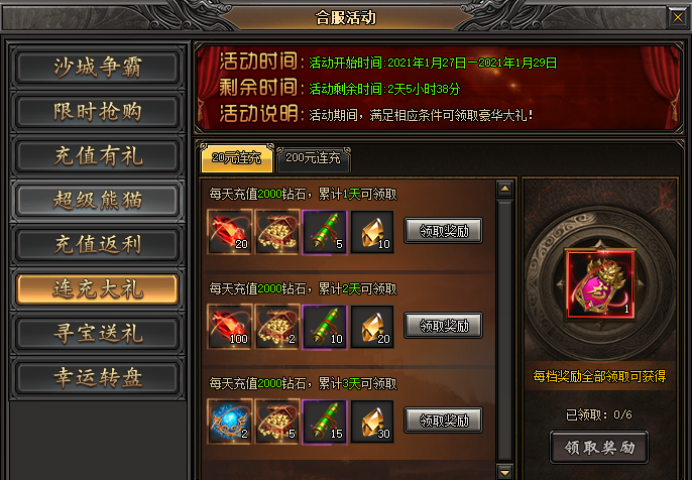Select the blue orb icon in the 3-day reward

229,421
